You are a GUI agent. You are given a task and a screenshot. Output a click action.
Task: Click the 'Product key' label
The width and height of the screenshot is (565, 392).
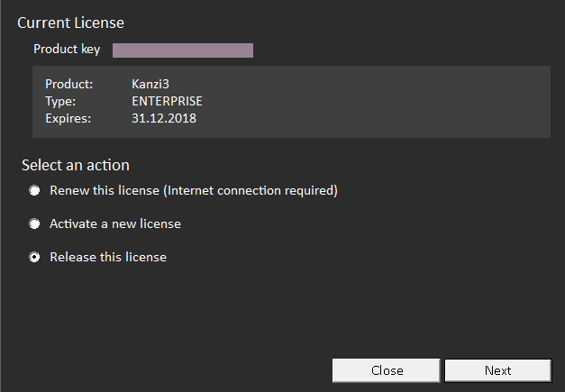pos(67,50)
